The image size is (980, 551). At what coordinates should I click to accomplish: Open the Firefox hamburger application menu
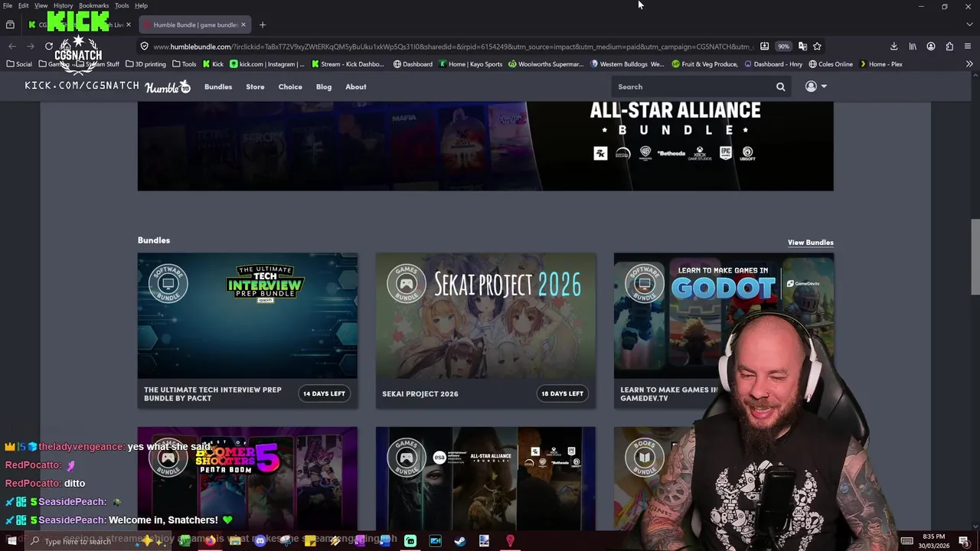pyautogui.click(x=968, y=46)
